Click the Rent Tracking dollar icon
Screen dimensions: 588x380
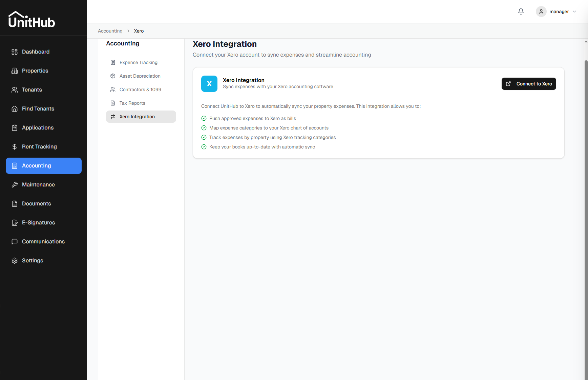tap(15, 147)
